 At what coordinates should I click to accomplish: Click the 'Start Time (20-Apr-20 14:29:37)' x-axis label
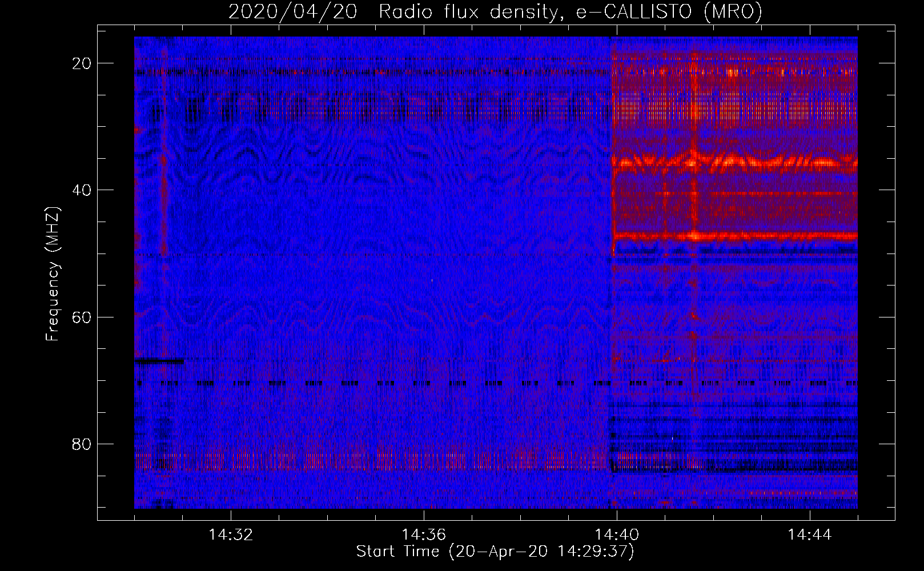point(495,552)
